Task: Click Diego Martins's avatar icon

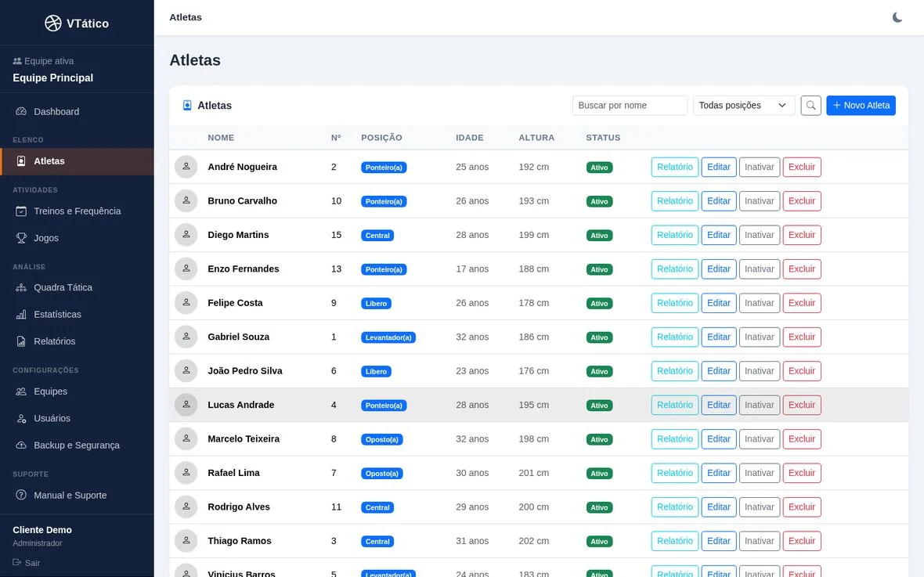Action: [186, 235]
